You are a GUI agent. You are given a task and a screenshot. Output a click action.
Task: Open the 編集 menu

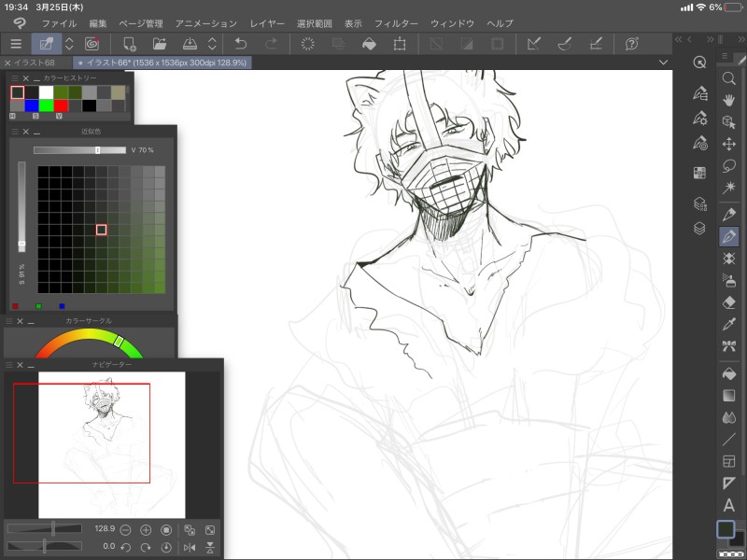[x=98, y=23]
